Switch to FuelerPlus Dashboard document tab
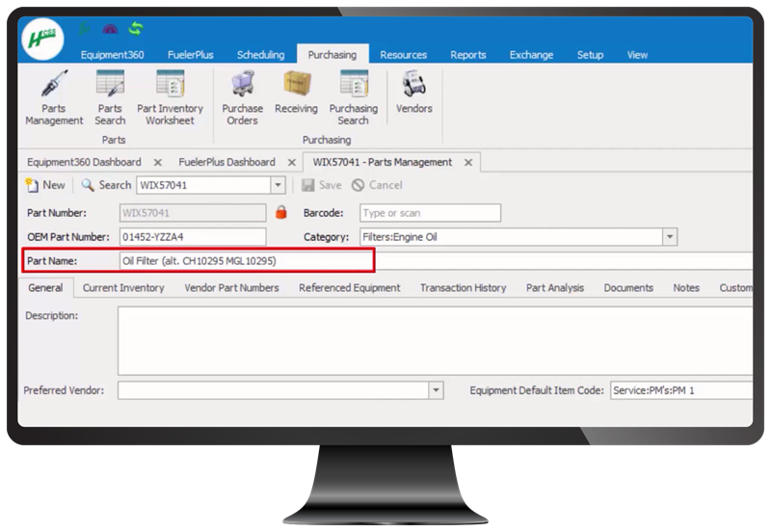This screenshot has width=771, height=532. [226, 162]
